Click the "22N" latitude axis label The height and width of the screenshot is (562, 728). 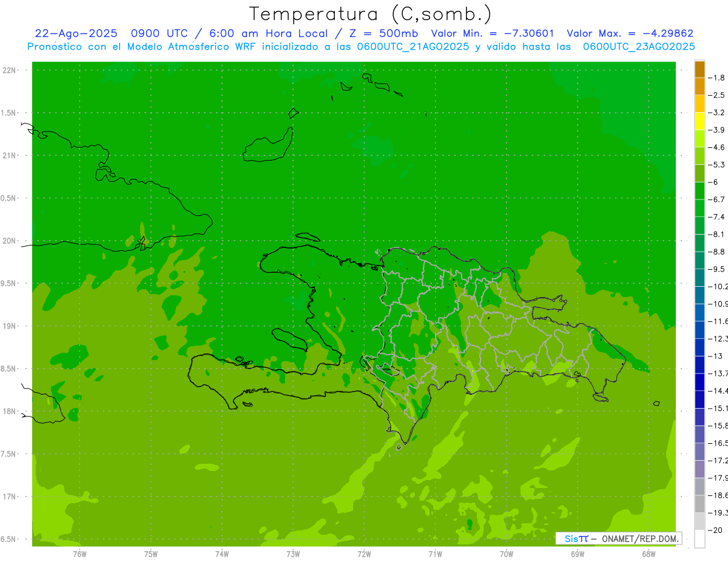point(10,70)
